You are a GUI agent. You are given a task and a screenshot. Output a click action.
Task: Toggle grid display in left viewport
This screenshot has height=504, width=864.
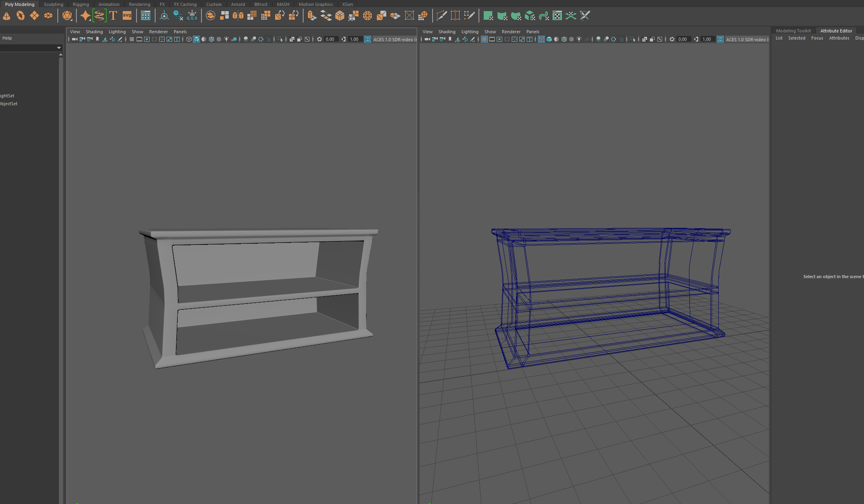(x=132, y=39)
